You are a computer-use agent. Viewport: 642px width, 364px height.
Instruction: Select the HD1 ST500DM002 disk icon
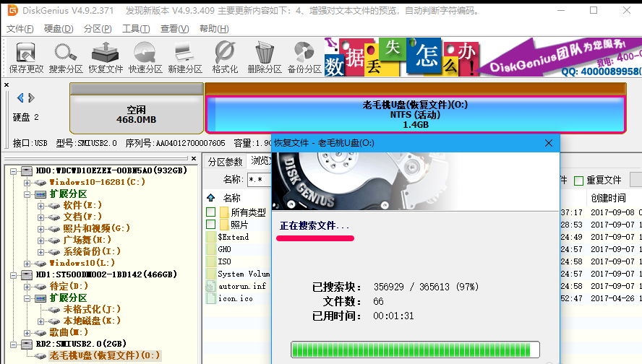click(27, 274)
